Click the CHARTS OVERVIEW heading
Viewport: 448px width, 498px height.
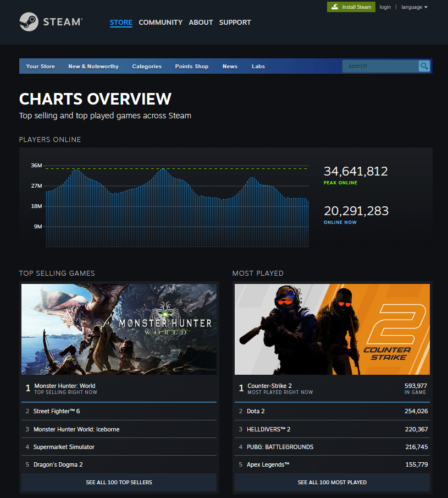[x=95, y=98]
